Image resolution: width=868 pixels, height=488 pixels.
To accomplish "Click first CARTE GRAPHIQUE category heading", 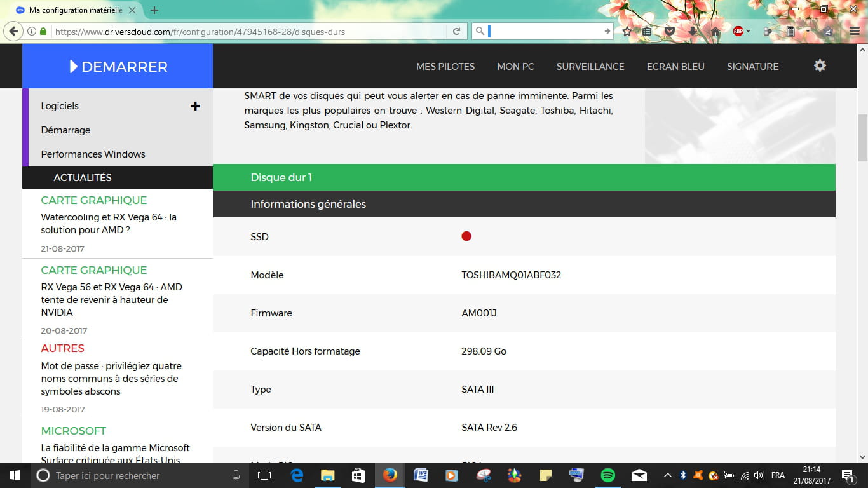I will 94,200.
